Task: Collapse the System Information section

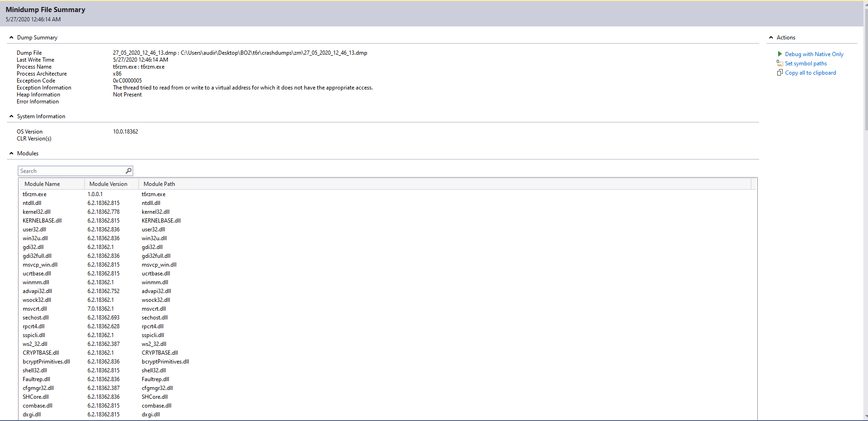Action: [12, 116]
